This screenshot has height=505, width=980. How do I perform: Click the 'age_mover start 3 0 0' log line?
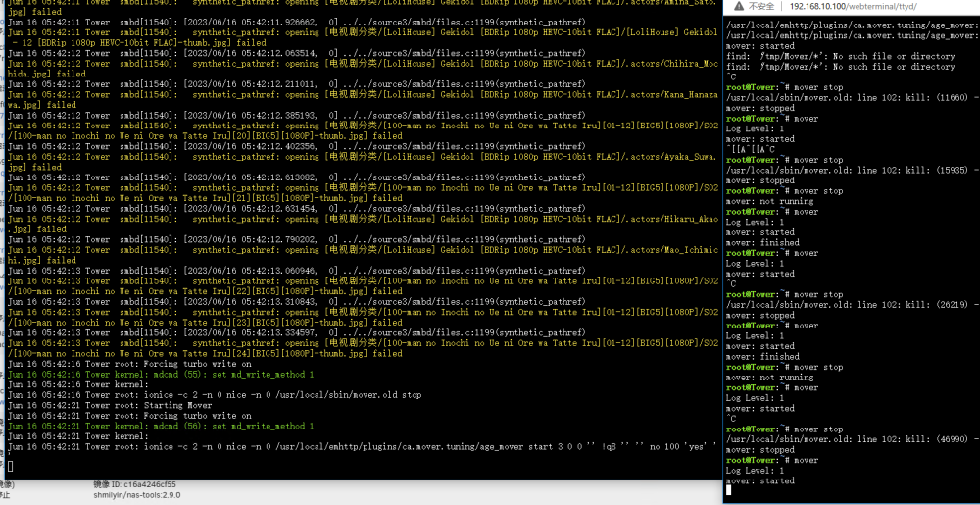click(362, 447)
